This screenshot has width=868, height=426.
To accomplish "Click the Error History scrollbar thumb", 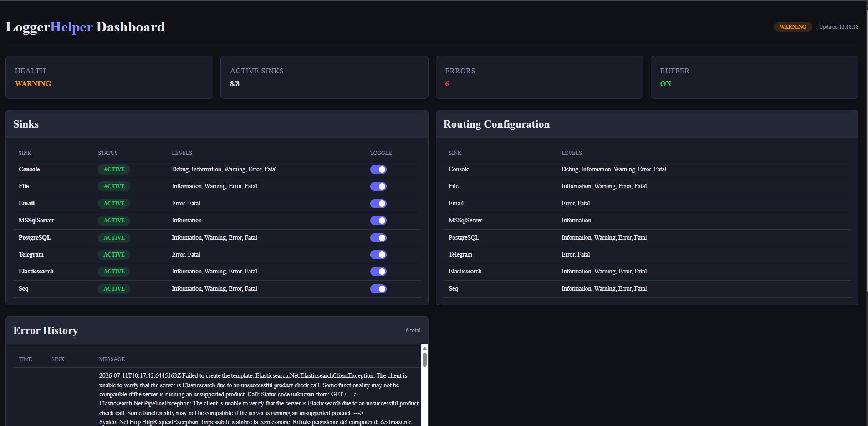I will [424, 359].
